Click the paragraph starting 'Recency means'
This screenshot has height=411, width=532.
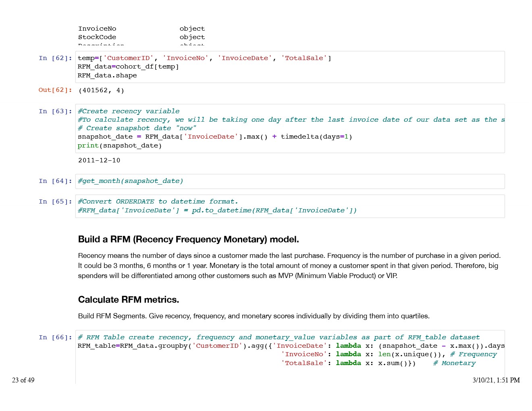point(289,266)
